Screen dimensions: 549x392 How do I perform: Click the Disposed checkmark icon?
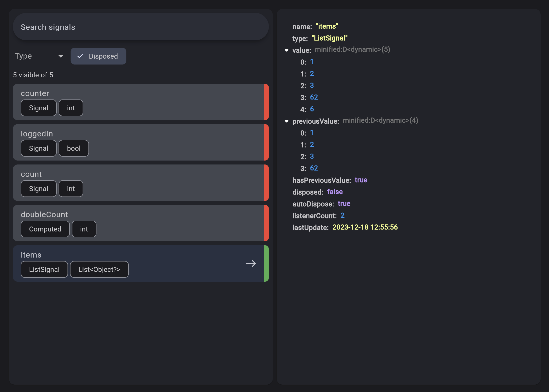80,56
